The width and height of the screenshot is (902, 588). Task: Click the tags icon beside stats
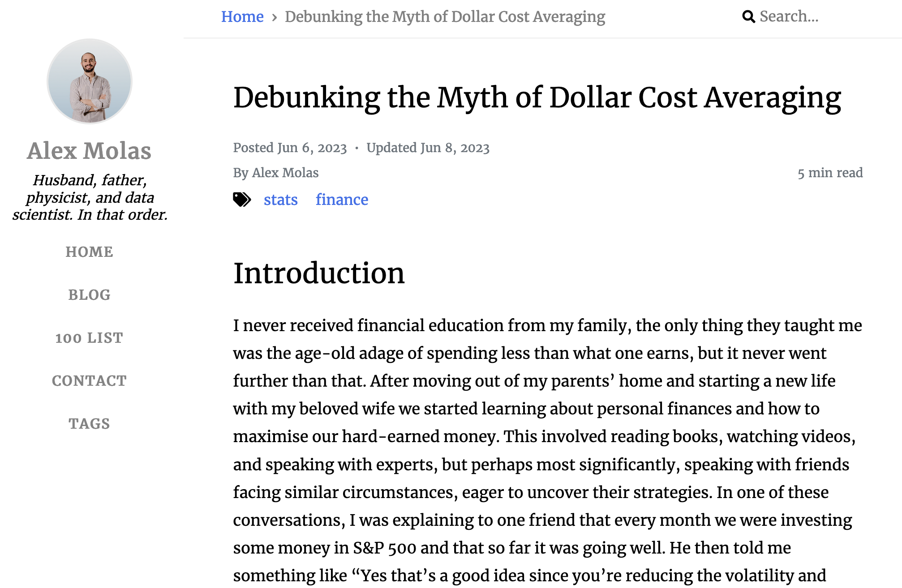[242, 200]
